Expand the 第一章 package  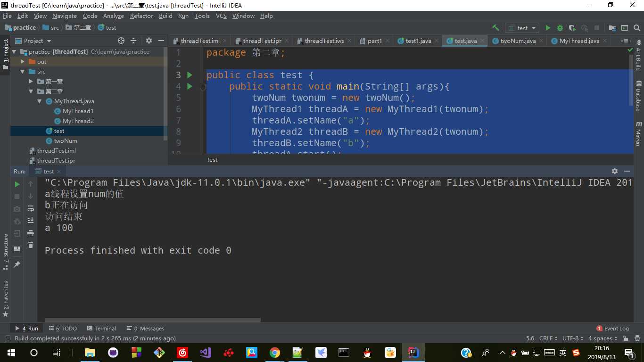point(31,82)
